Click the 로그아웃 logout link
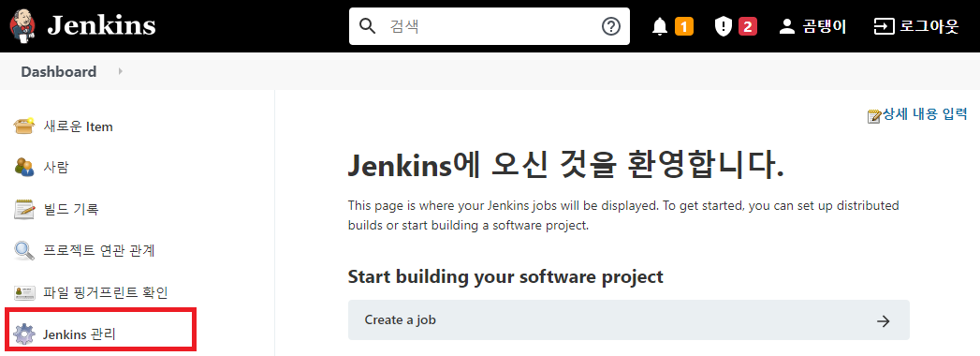 coord(929,26)
